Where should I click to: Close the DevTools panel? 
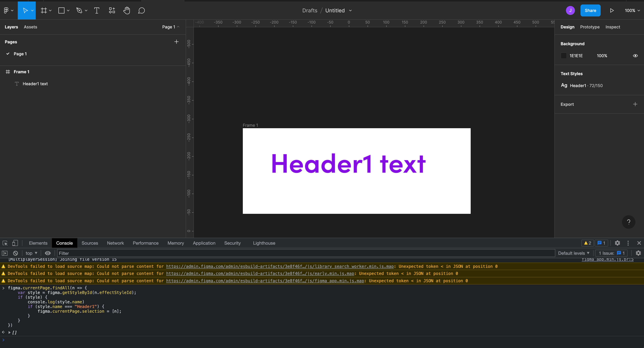click(x=639, y=243)
